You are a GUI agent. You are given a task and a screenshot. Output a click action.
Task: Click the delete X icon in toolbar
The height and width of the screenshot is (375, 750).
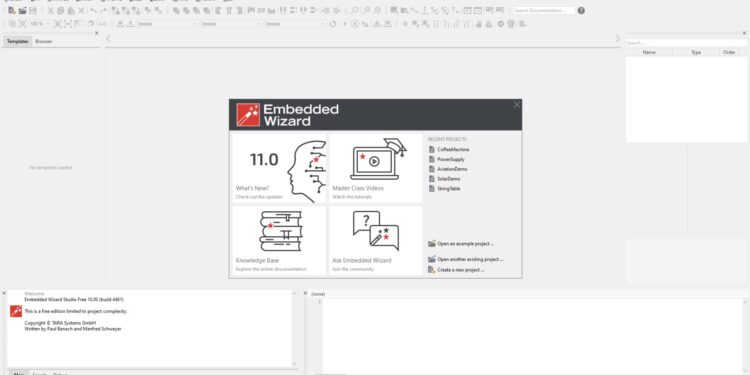[x=81, y=10]
